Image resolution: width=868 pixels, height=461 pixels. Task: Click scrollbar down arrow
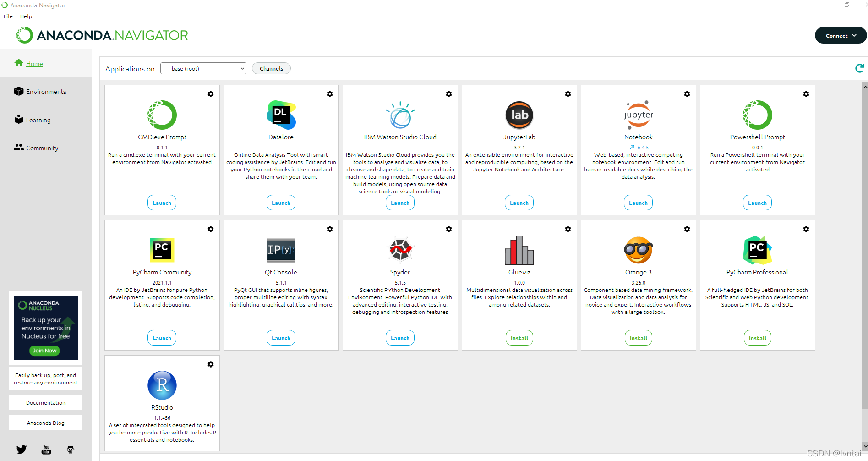point(865,446)
